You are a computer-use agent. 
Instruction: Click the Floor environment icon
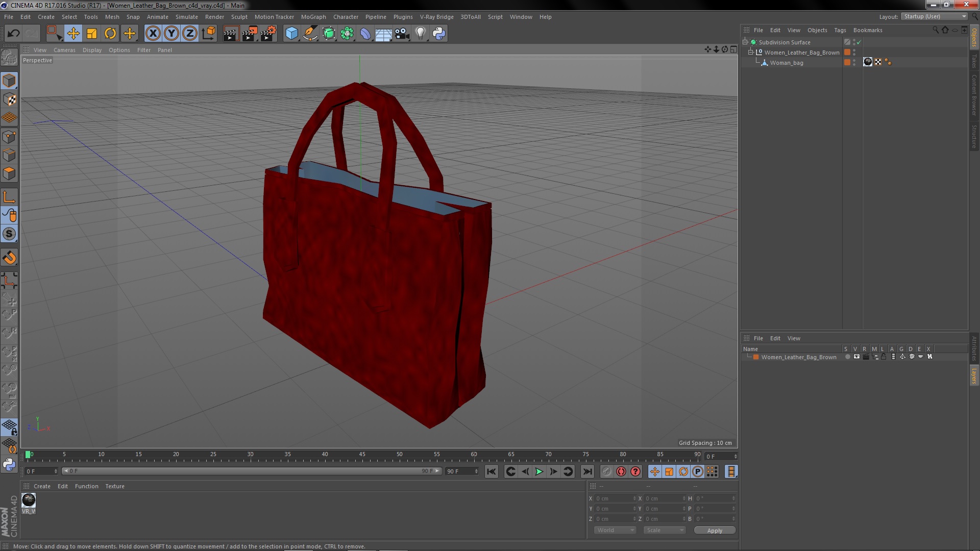pos(384,34)
